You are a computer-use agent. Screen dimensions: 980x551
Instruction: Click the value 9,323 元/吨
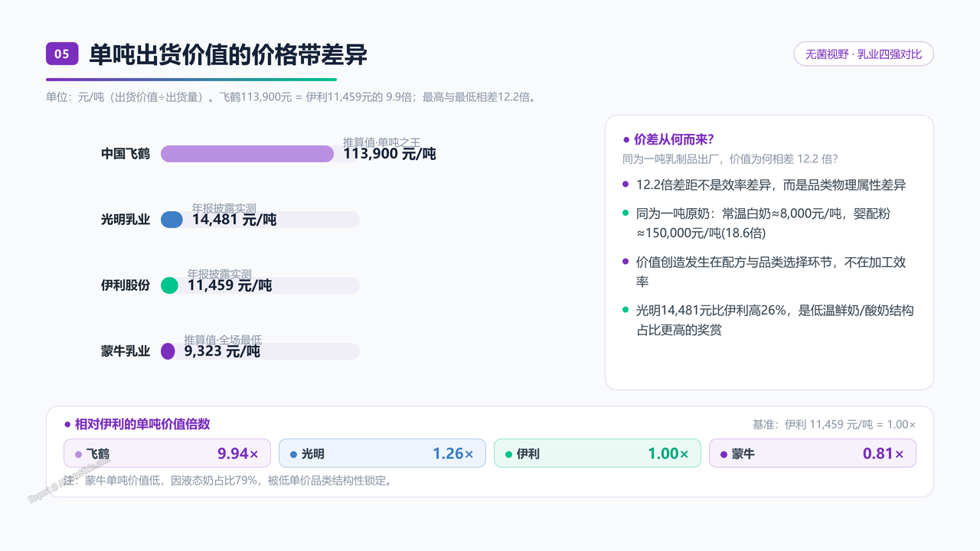[x=222, y=351]
